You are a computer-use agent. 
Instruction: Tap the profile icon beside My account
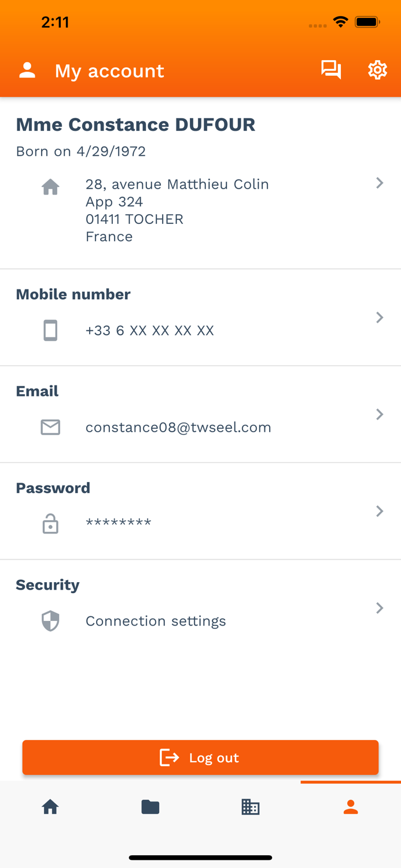pos(27,71)
